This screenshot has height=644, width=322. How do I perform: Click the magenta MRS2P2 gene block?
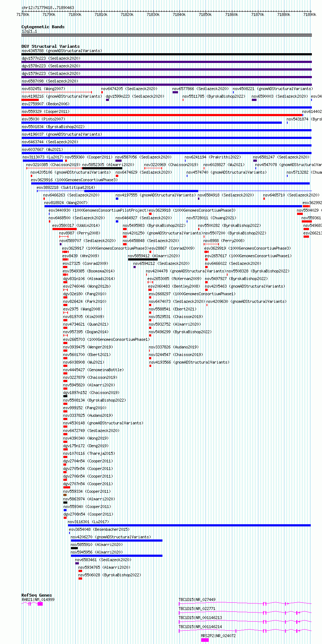pyautogui.click(x=205, y=640)
